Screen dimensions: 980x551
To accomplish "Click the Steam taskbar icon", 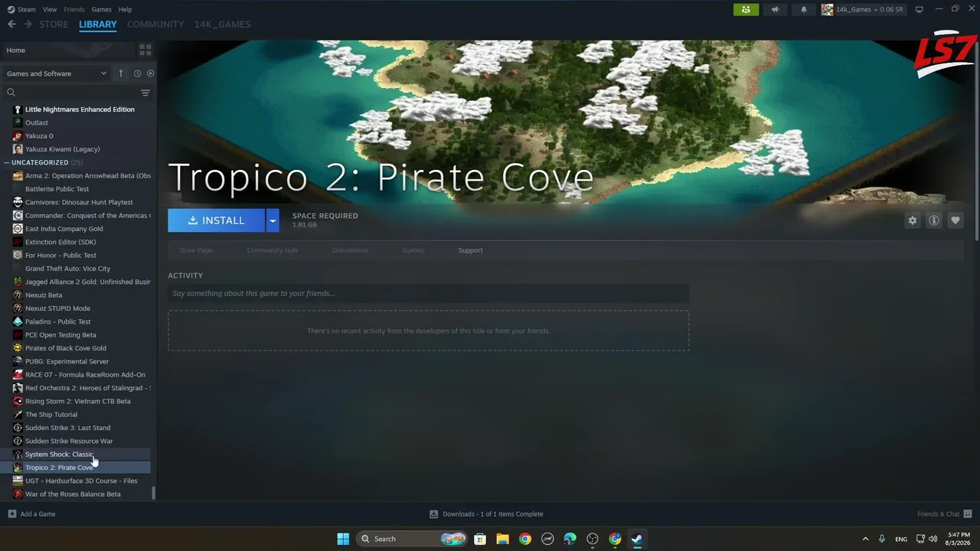I will coord(637,539).
